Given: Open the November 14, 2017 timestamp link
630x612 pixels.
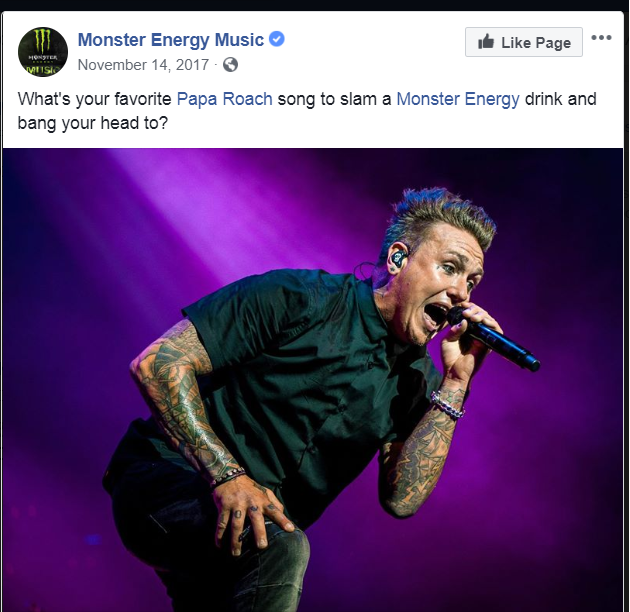Looking at the screenshot, I should pos(143,65).
